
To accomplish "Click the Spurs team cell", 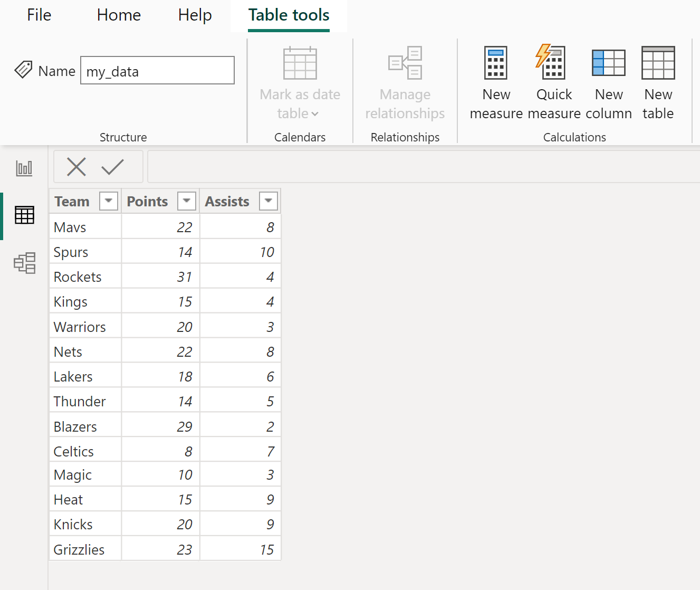I will 85,252.
